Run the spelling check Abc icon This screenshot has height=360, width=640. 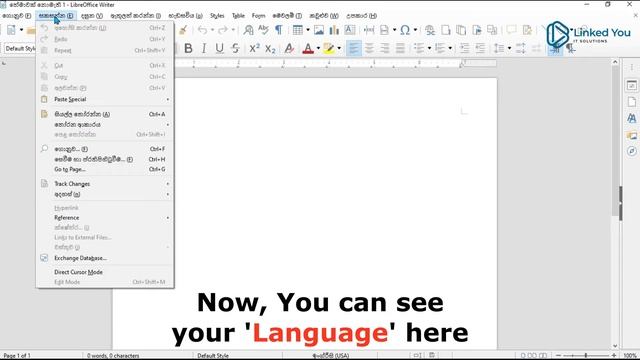(x=263, y=30)
